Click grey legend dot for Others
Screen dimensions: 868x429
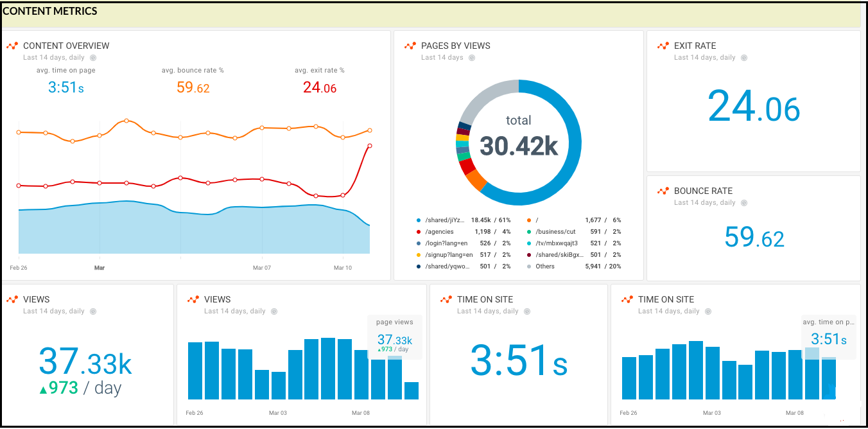tap(529, 267)
